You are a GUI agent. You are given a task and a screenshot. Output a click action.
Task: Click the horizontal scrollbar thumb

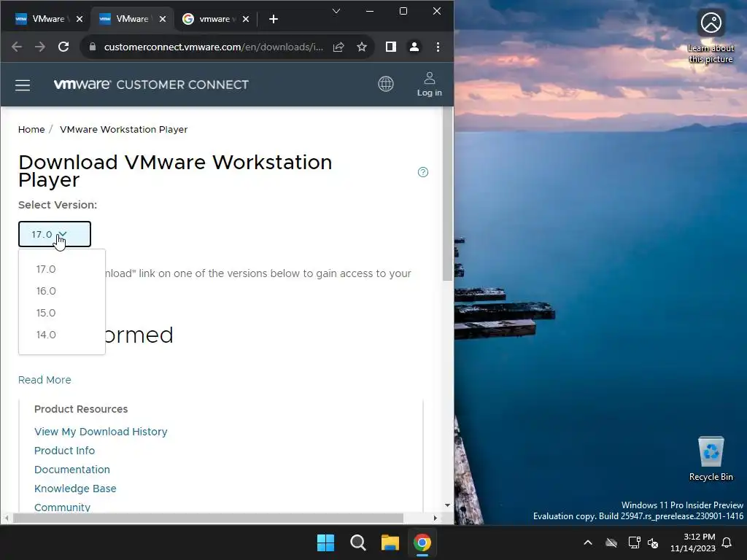[x=208, y=518]
